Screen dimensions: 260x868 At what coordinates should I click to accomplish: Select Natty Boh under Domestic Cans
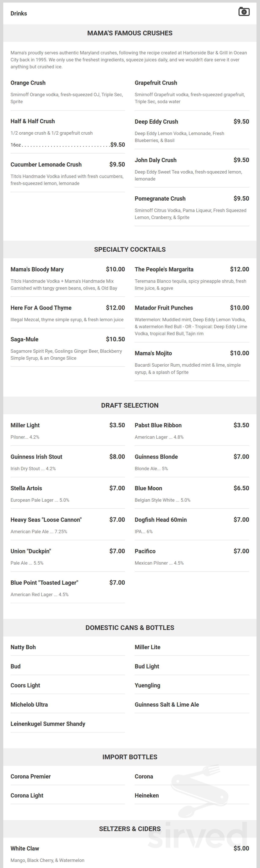(x=23, y=647)
